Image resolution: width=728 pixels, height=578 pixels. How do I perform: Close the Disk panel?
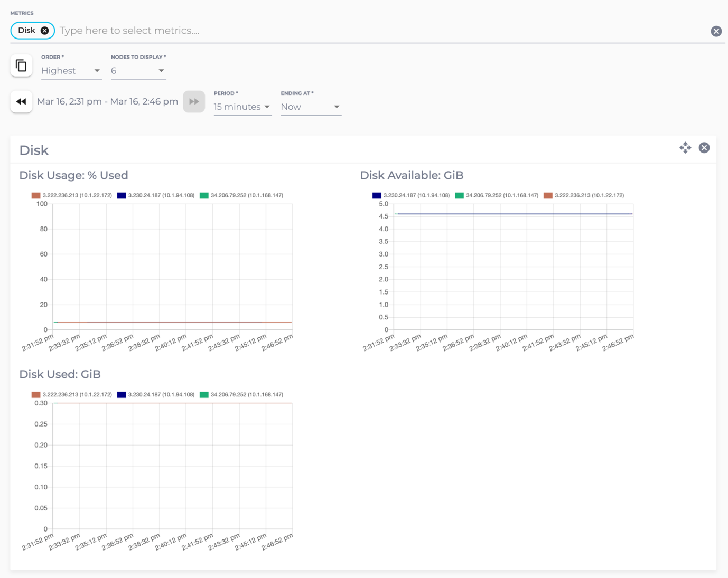click(704, 148)
